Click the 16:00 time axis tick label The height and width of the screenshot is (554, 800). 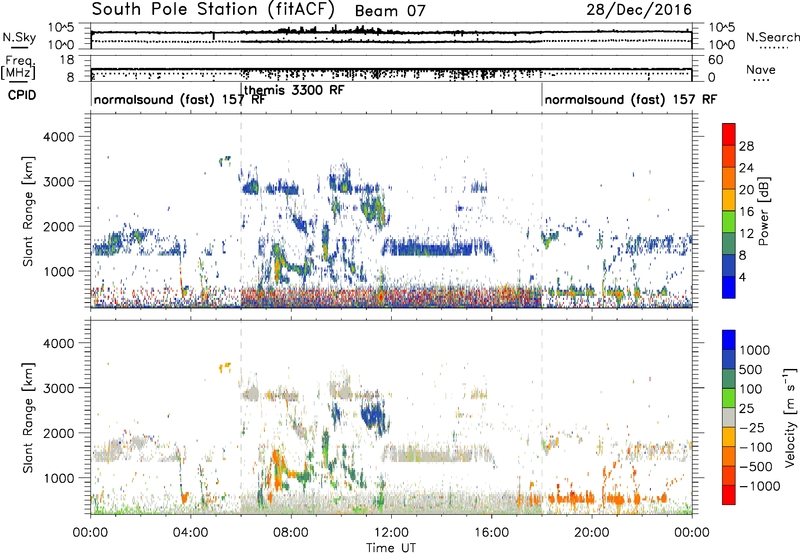click(x=491, y=533)
